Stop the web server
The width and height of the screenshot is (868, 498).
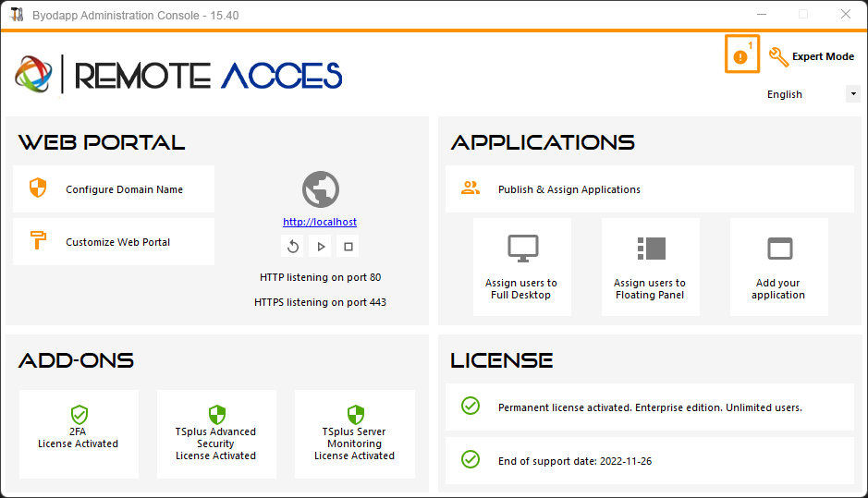click(348, 247)
